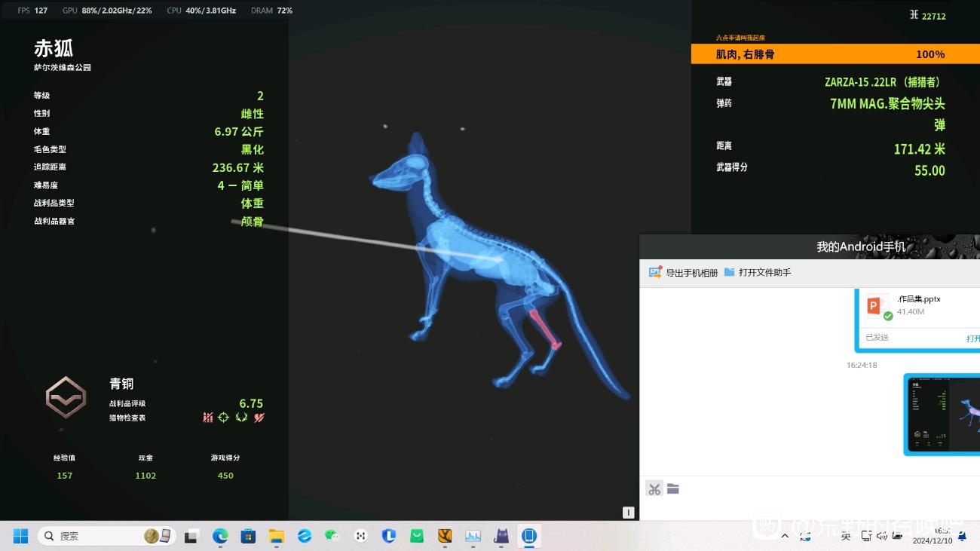Click the 萨尔茨维森公园 reserve name
980x551 pixels.
pos(62,68)
